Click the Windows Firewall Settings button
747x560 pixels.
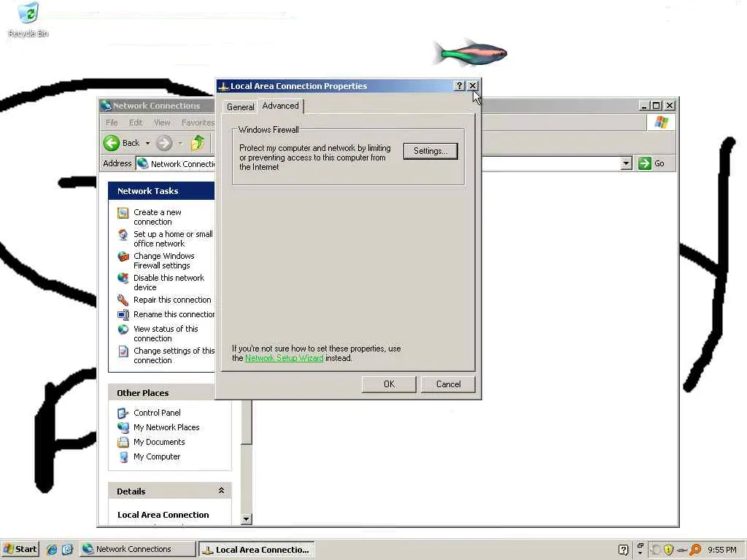pos(430,151)
